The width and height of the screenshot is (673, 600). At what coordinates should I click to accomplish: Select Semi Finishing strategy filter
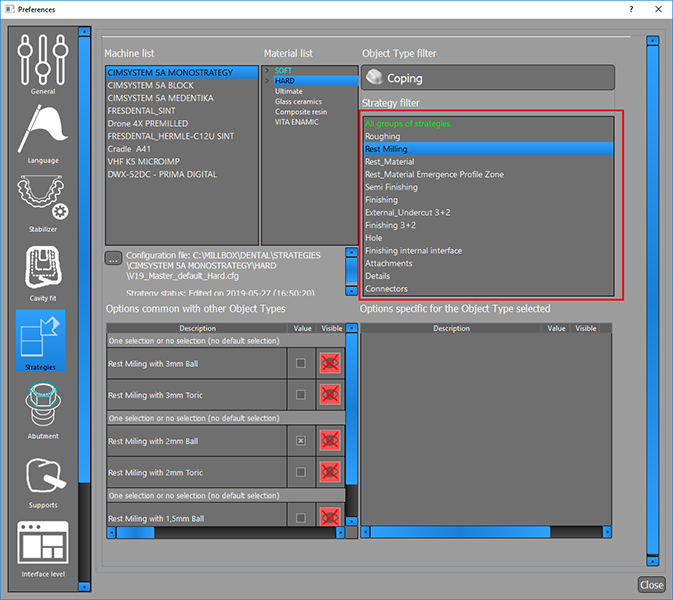[488, 187]
